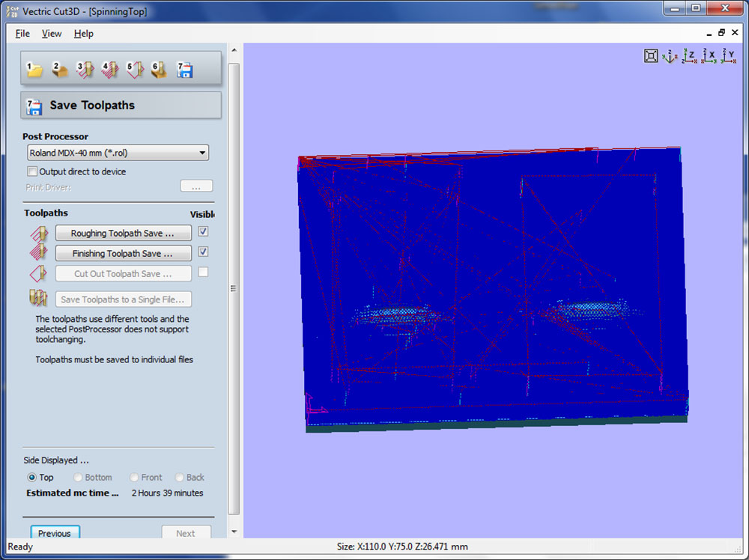Open the Post Processor dropdown

(118, 153)
